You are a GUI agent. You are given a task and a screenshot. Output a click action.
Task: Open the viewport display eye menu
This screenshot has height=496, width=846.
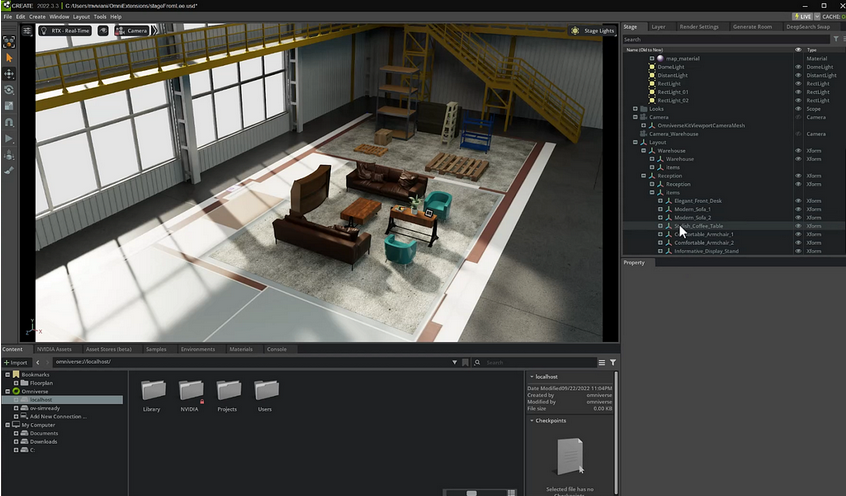click(x=103, y=31)
